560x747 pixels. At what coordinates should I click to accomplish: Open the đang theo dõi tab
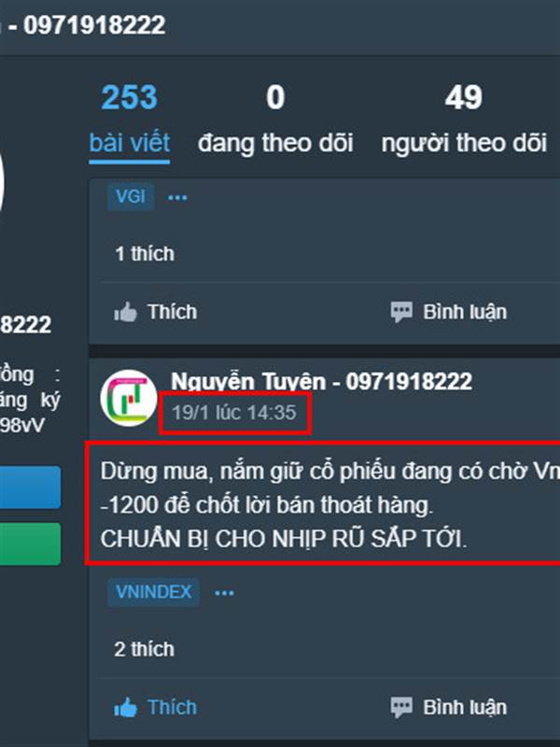(x=275, y=120)
